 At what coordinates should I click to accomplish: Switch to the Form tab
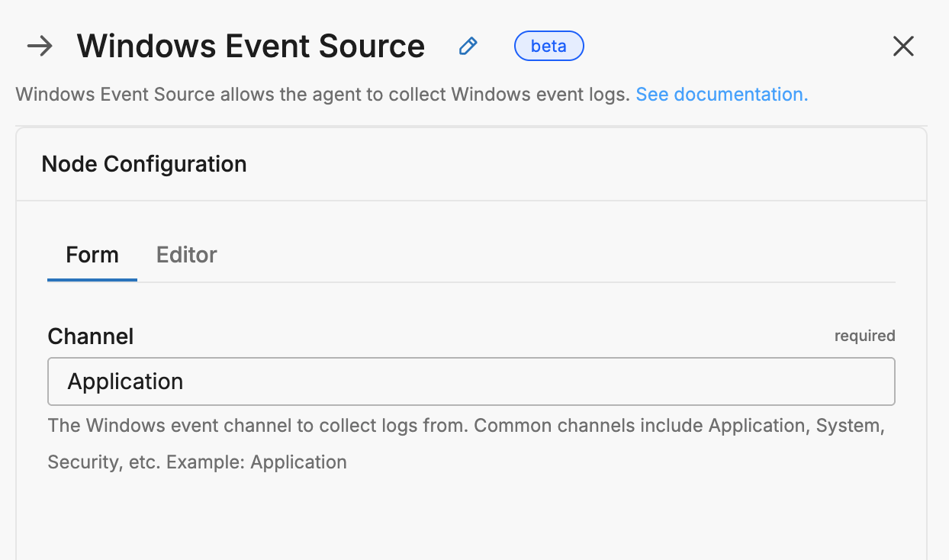(92, 255)
